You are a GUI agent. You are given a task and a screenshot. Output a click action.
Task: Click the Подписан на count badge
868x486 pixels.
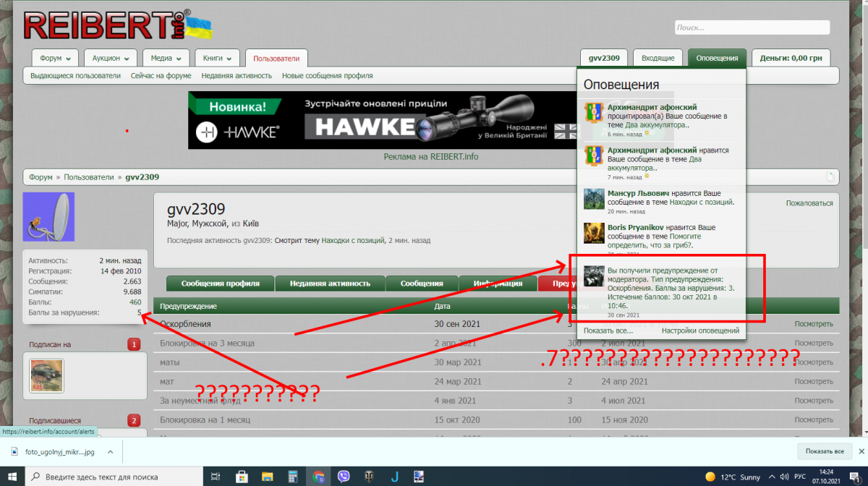(x=134, y=344)
